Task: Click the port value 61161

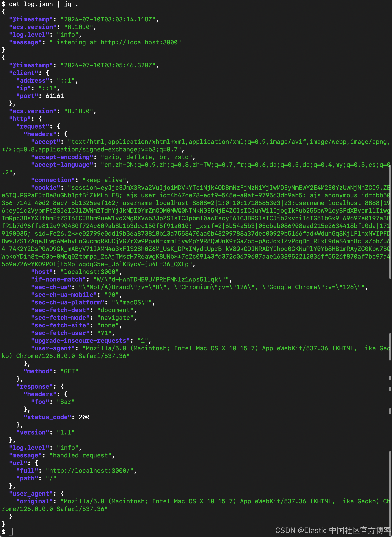Action: tap(55, 96)
